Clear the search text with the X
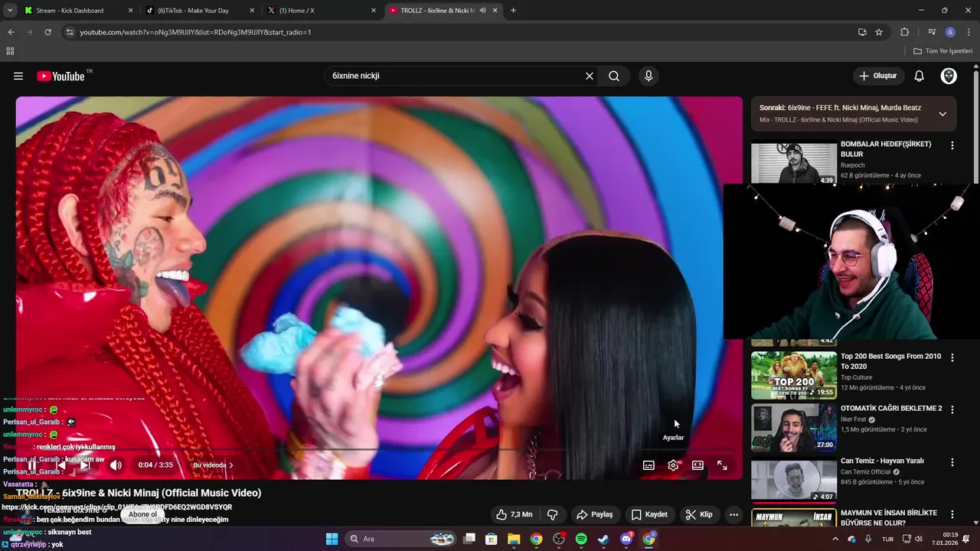 tap(590, 76)
